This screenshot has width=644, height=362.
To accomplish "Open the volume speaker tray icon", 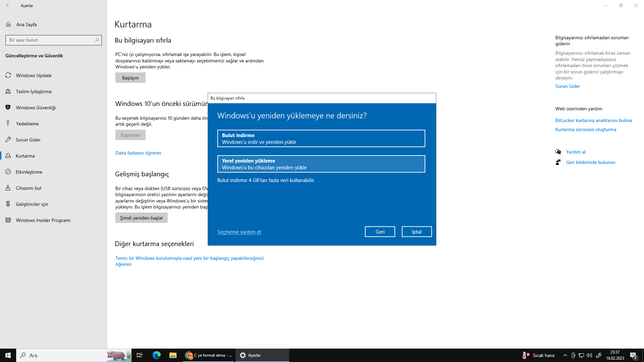I will tap(589, 355).
